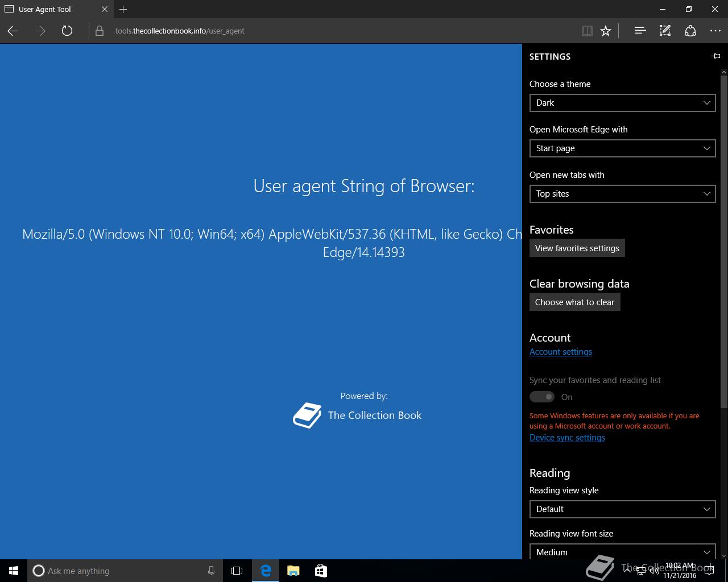The width and height of the screenshot is (728, 582).
Task: Open Account settings link
Action: (x=561, y=352)
